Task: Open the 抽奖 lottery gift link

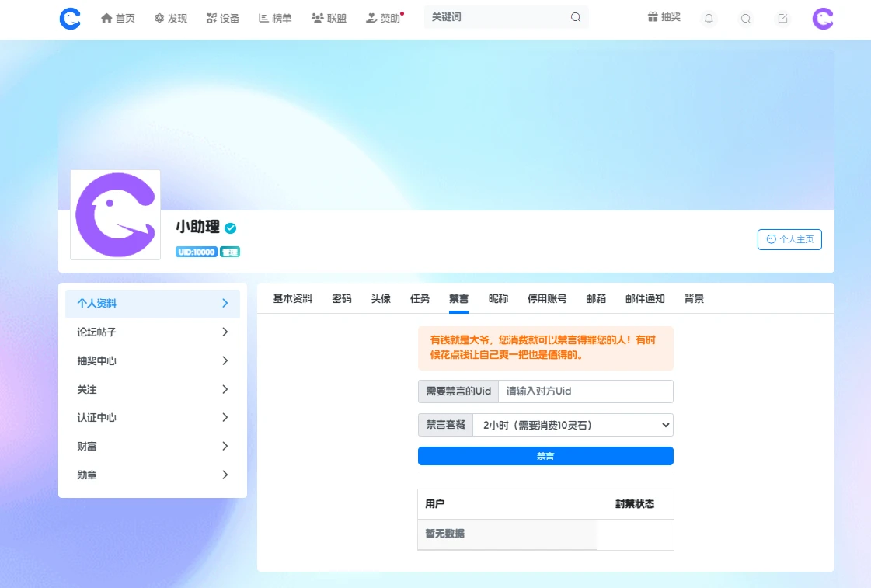Action: 664,17
